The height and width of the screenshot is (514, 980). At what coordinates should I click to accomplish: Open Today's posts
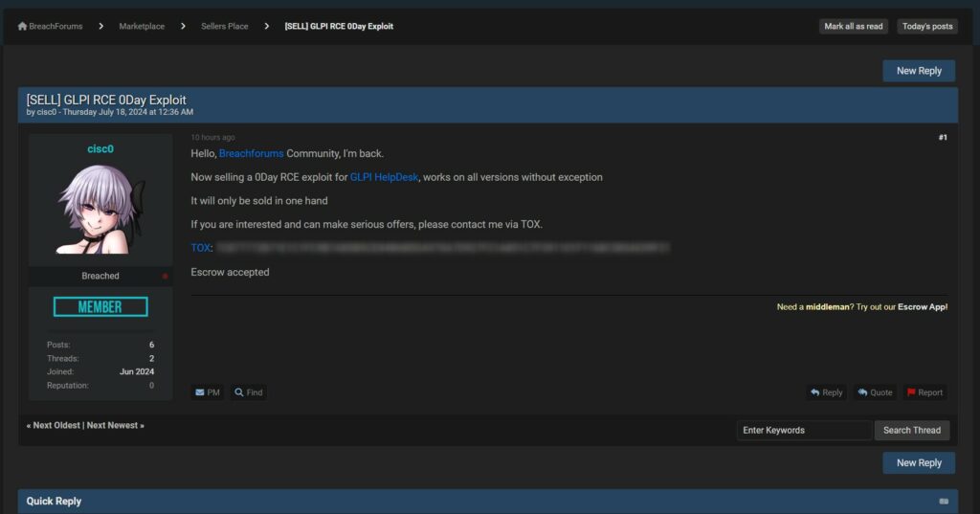(926, 27)
